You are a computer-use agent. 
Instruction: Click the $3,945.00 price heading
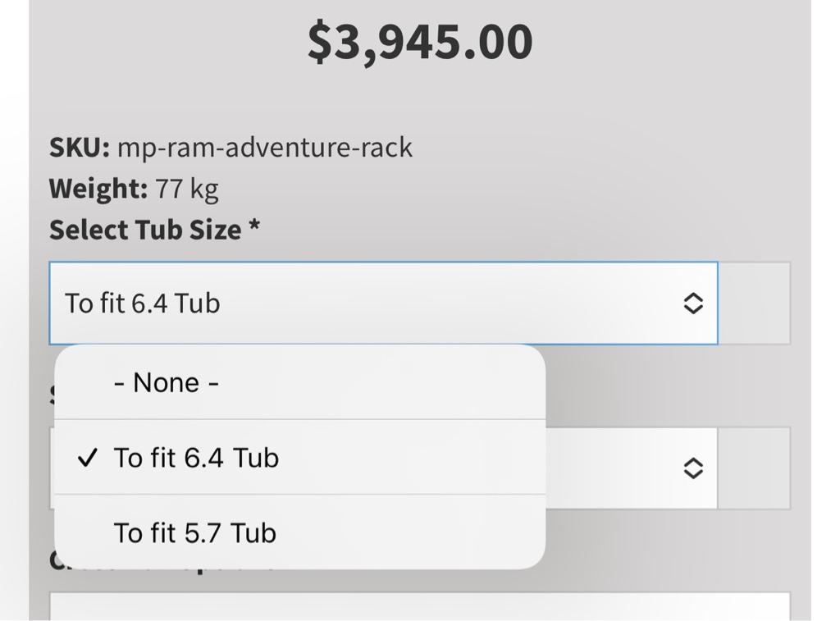tap(420, 42)
